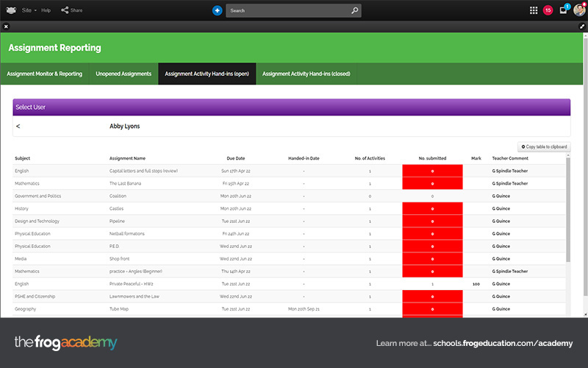
Task: Click the Share icon button
Action: click(x=71, y=10)
